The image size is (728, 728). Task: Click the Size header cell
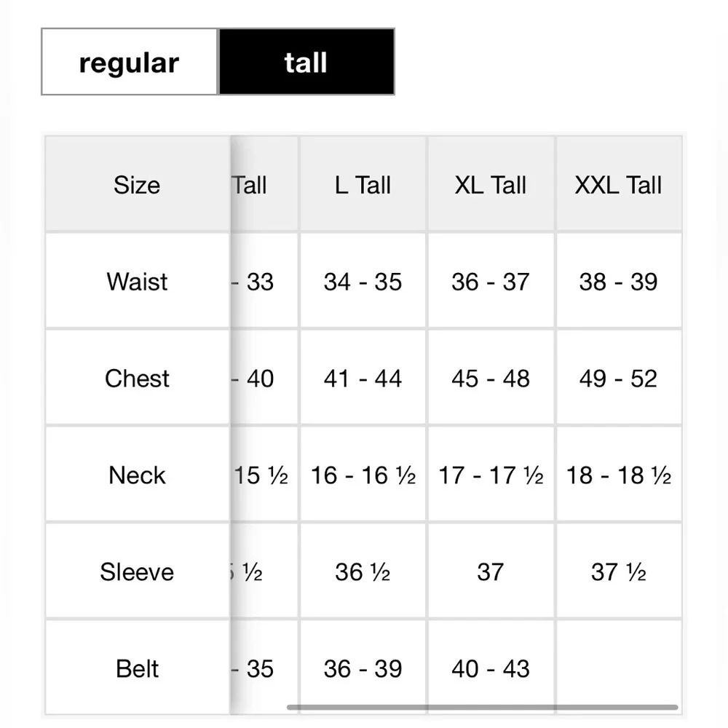tap(138, 184)
